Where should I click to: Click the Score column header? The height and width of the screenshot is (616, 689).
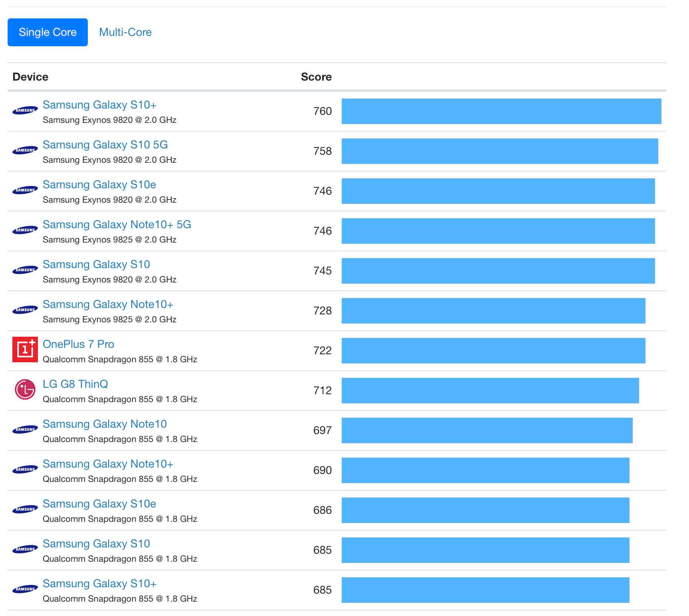316,77
